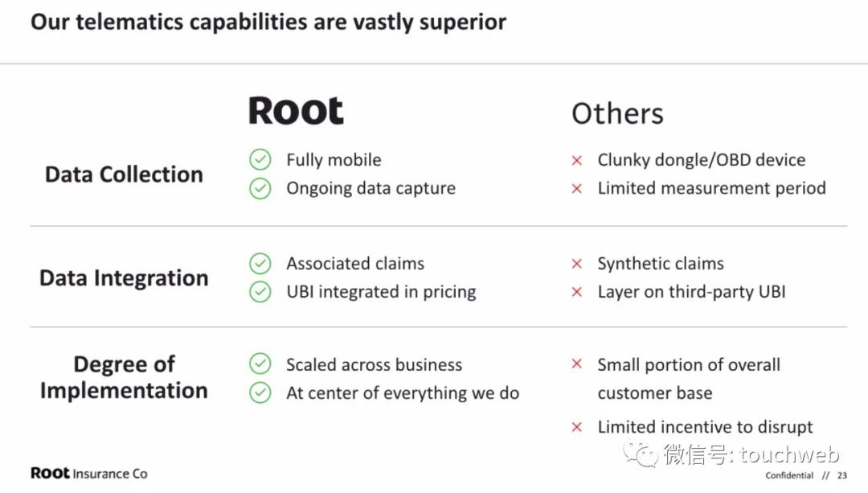The width and height of the screenshot is (868, 493).
Task: Click the red X beside Synthetic claims
Action: [x=576, y=264]
